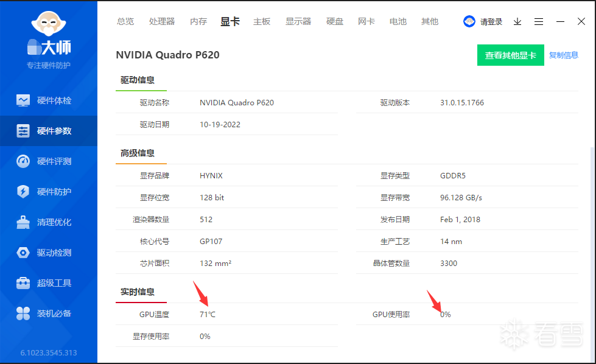Switch to the 电池 tab
Viewport: 596px width, 364px height.
(x=398, y=21)
